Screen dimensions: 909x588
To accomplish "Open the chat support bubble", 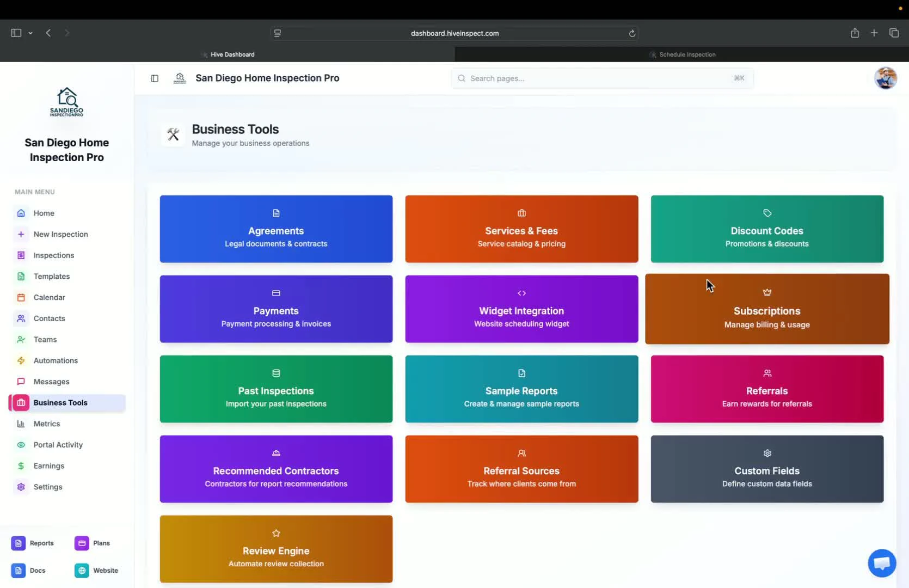I will [x=882, y=563].
